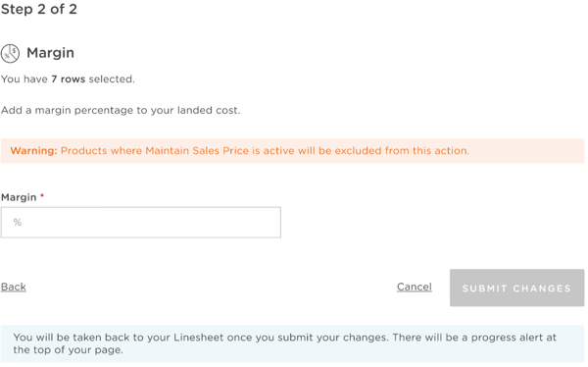Click the orange 'Warning:' label
588x367 pixels.
pyautogui.click(x=33, y=151)
